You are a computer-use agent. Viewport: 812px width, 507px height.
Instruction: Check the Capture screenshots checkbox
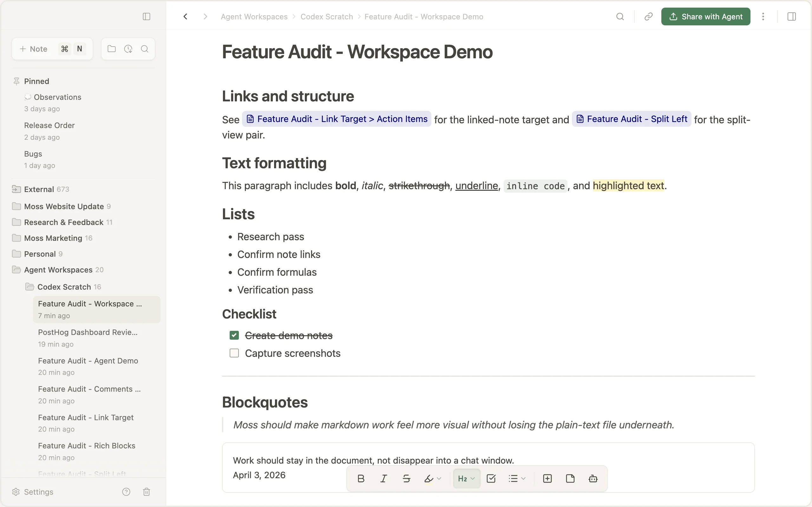click(234, 353)
